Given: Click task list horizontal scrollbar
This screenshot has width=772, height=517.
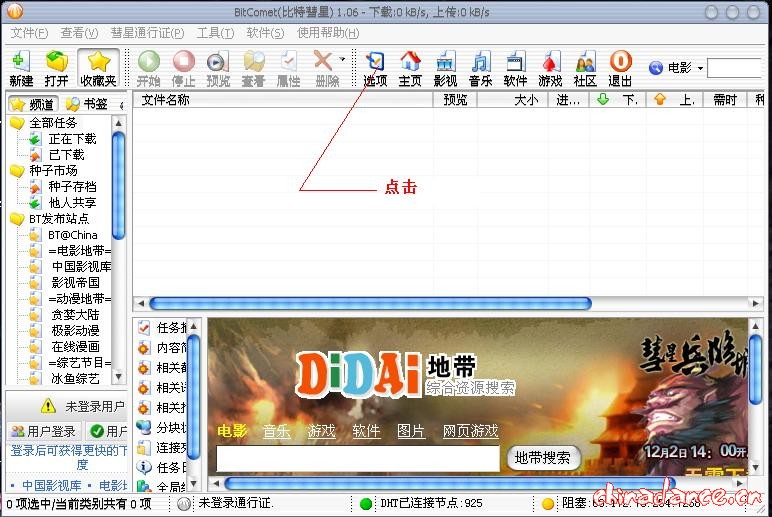Looking at the screenshot, I should point(369,303).
